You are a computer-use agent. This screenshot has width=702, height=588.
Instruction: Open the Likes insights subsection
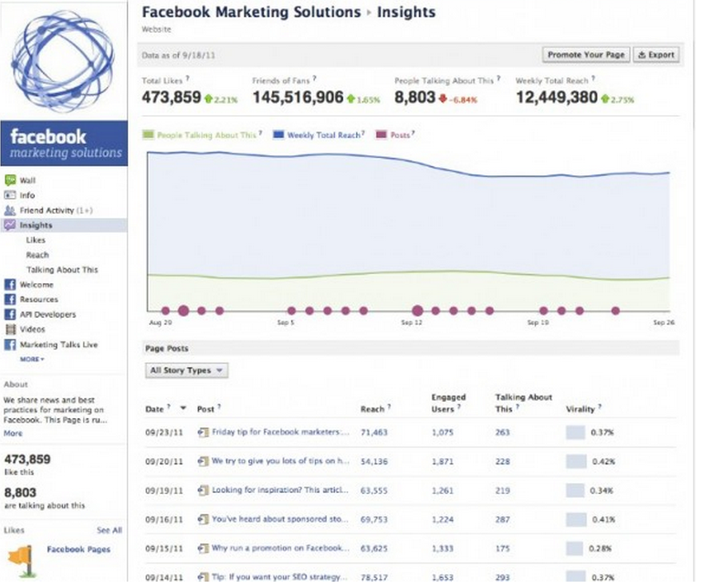pyautogui.click(x=36, y=242)
